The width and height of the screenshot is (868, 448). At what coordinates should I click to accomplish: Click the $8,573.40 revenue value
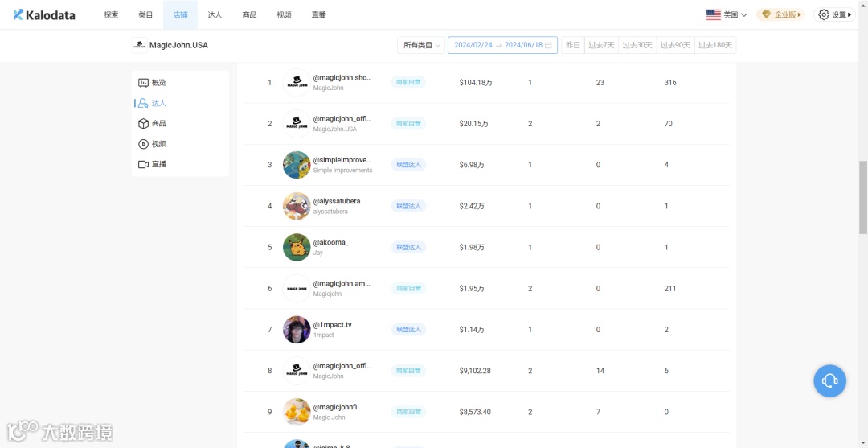pos(475,412)
